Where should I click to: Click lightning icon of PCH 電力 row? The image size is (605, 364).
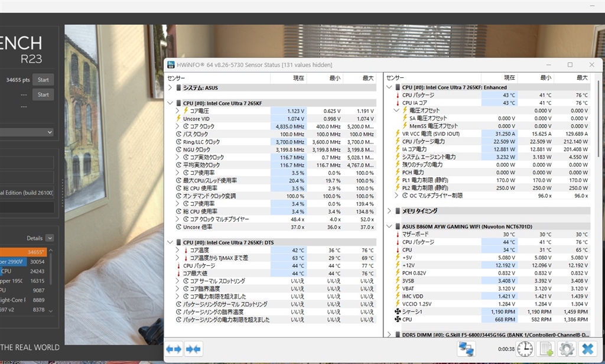point(398,172)
